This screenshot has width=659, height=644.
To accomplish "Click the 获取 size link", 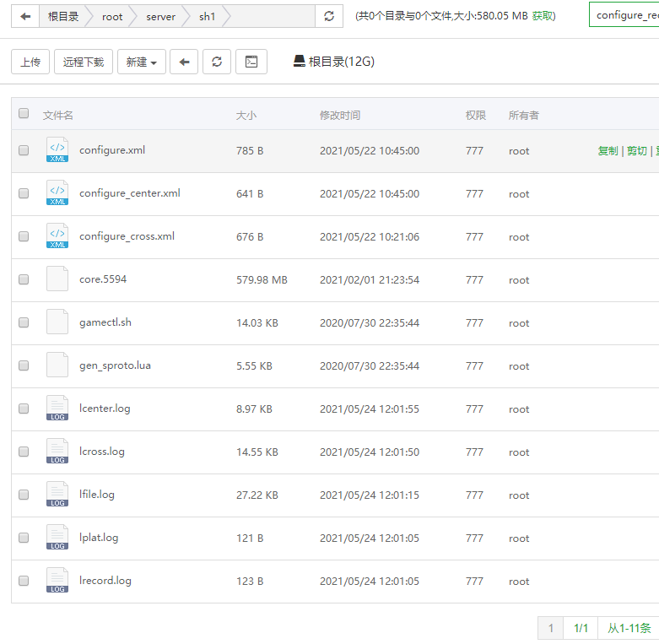I will click(x=543, y=16).
